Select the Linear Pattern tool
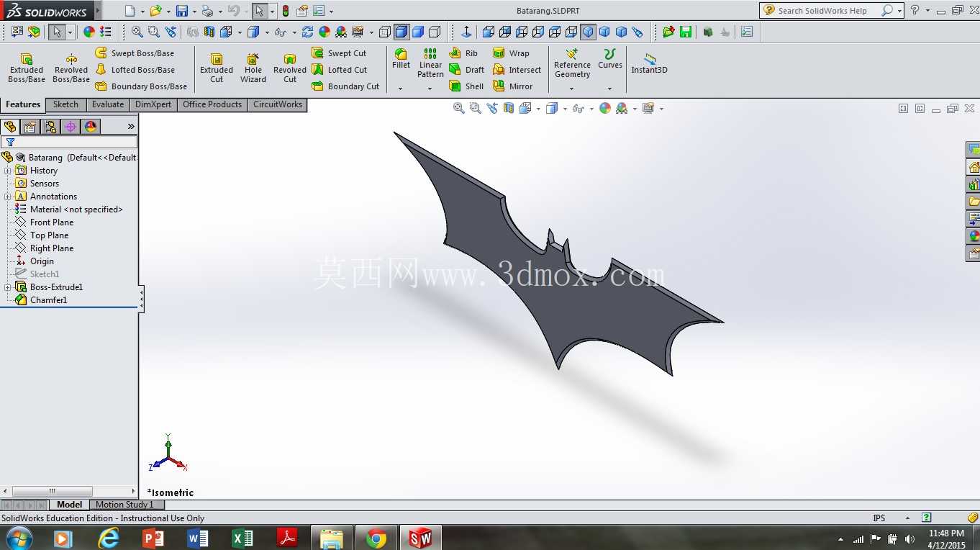980x550 pixels. 430,63
